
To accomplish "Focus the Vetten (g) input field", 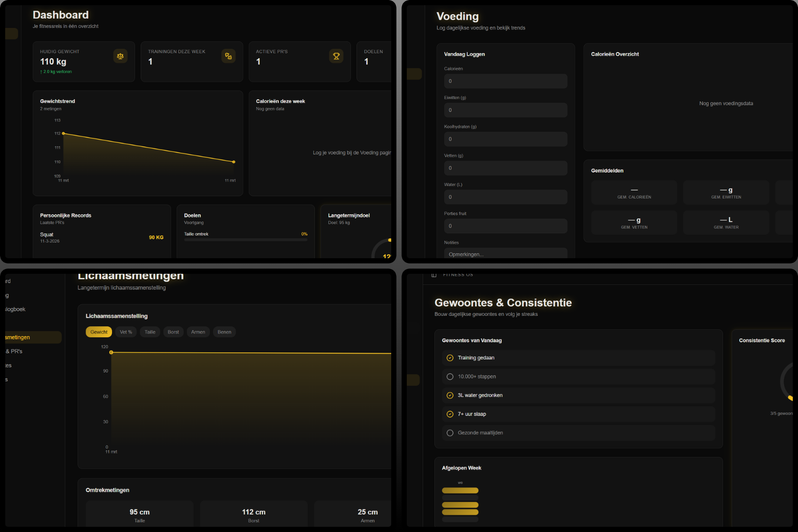I will [x=506, y=168].
